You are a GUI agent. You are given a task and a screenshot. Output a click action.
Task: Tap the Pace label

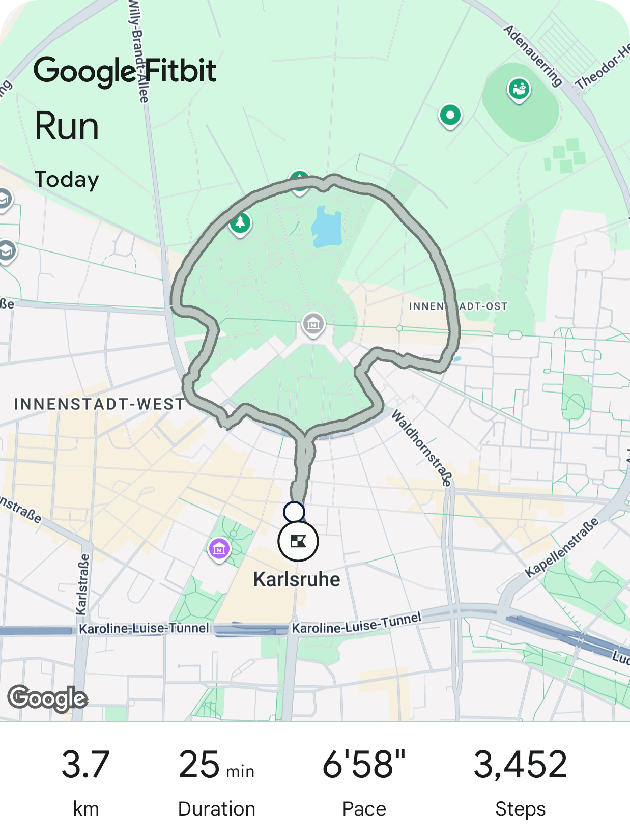[364, 809]
